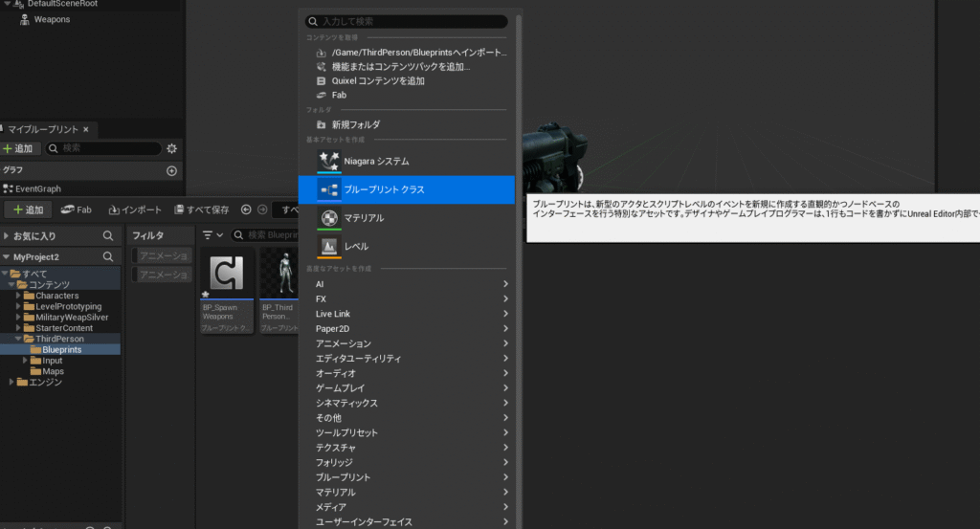This screenshot has height=529, width=980.
Task: Select the Blueprints folder
Action: pyautogui.click(x=60, y=350)
